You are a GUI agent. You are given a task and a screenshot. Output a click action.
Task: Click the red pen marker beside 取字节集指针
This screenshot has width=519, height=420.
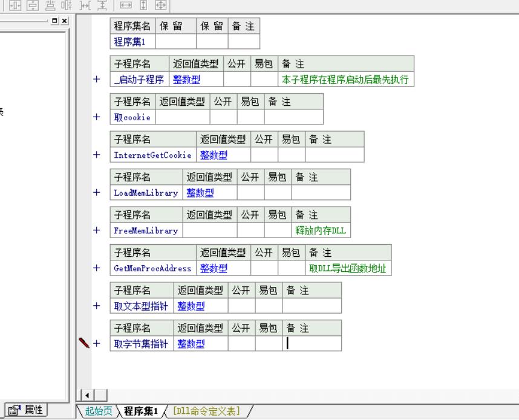84,343
